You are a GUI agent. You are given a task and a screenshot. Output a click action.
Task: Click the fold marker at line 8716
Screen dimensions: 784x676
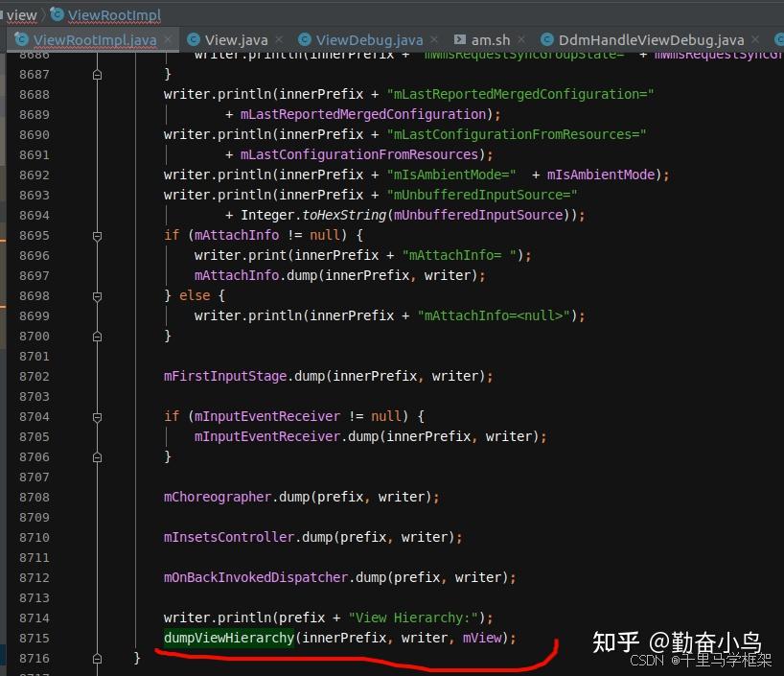point(97,658)
